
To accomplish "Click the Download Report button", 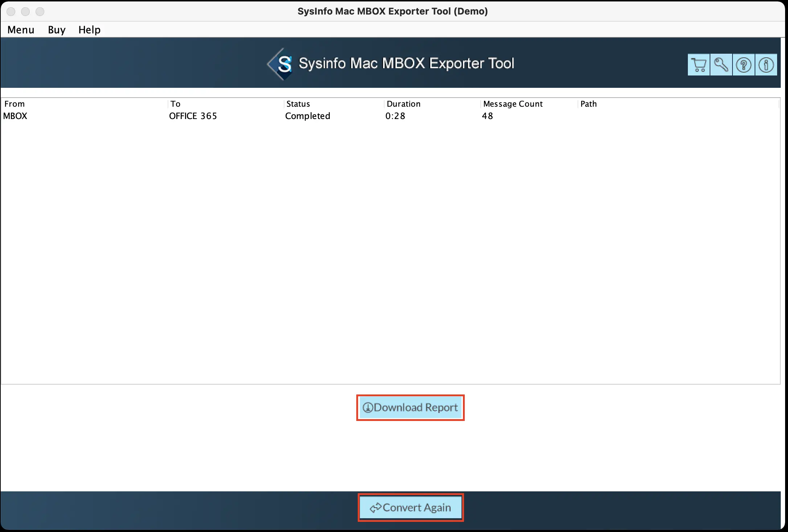I will 410,408.
